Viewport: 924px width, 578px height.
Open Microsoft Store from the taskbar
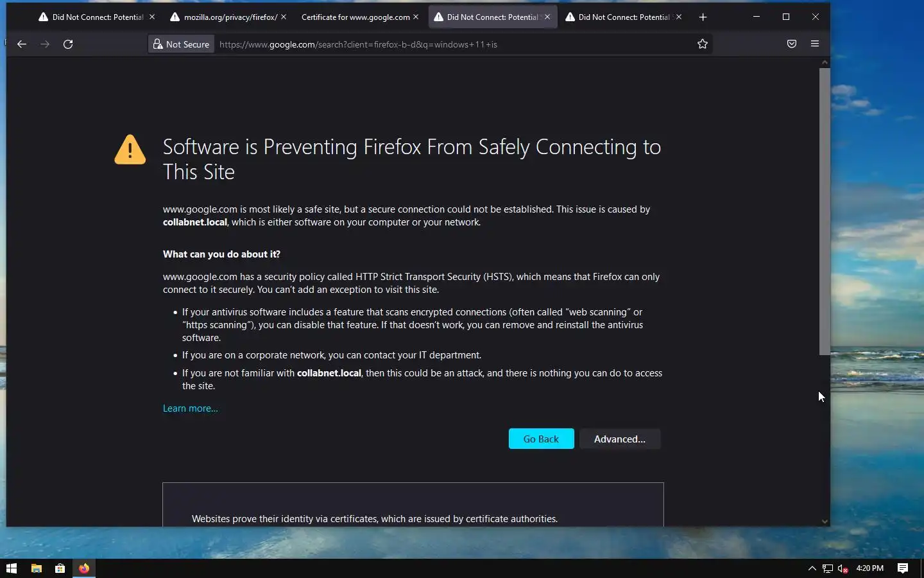pyautogui.click(x=60, y=568)
